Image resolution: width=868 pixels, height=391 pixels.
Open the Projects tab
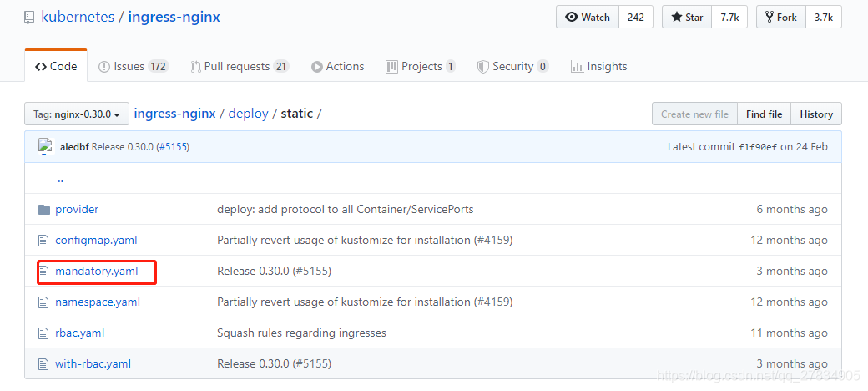(421, 67)
